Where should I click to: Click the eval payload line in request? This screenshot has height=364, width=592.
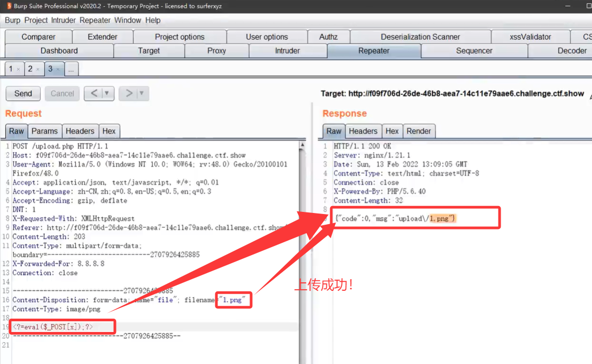point(53,327)
